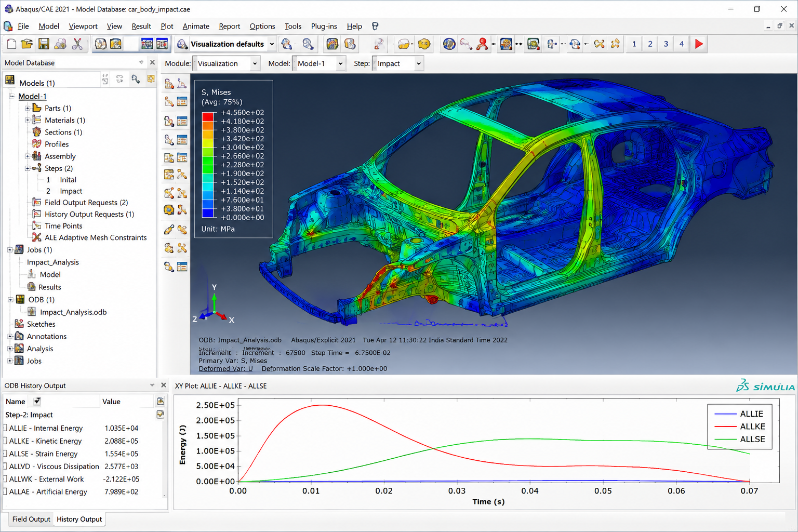
Task: Click the tool icon left of Visualization defaults
Action: click(182, 44)
